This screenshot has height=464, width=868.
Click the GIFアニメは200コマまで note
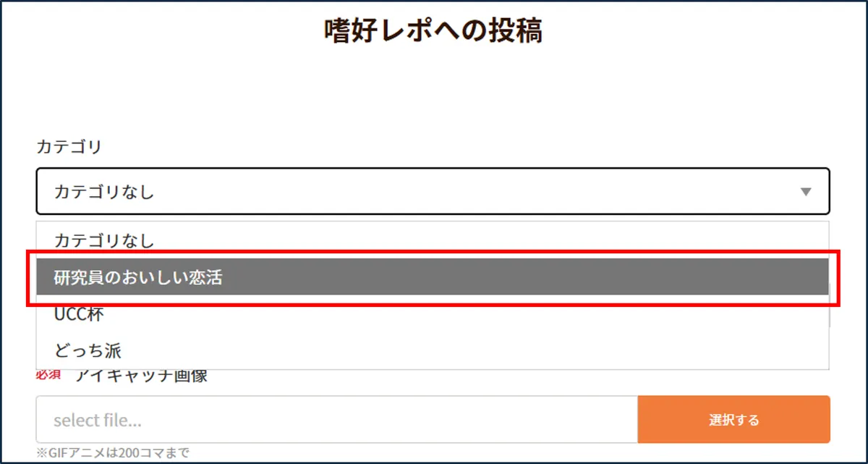[118, 453]
